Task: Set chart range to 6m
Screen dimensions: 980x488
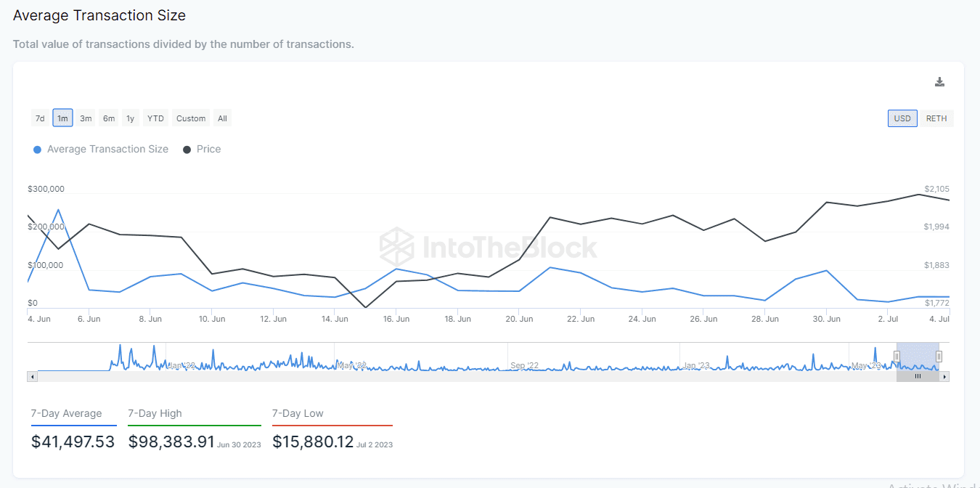Action: tap(109, 118)
